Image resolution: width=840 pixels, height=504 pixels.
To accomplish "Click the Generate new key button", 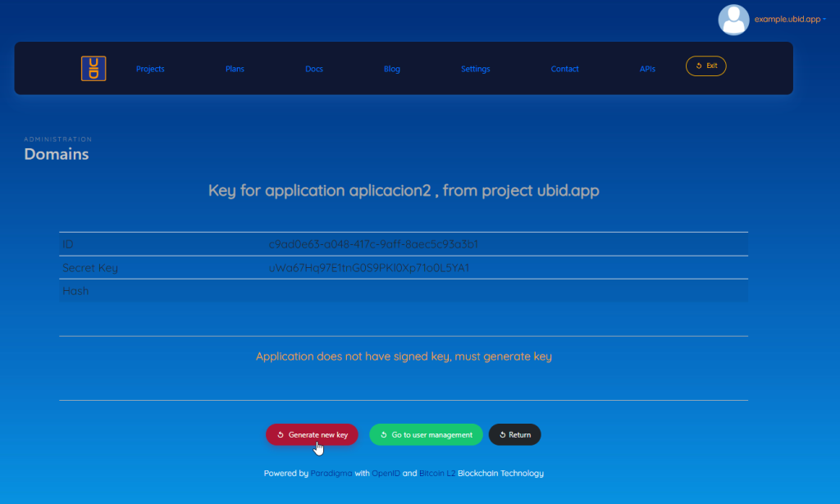I will [312, 434].
